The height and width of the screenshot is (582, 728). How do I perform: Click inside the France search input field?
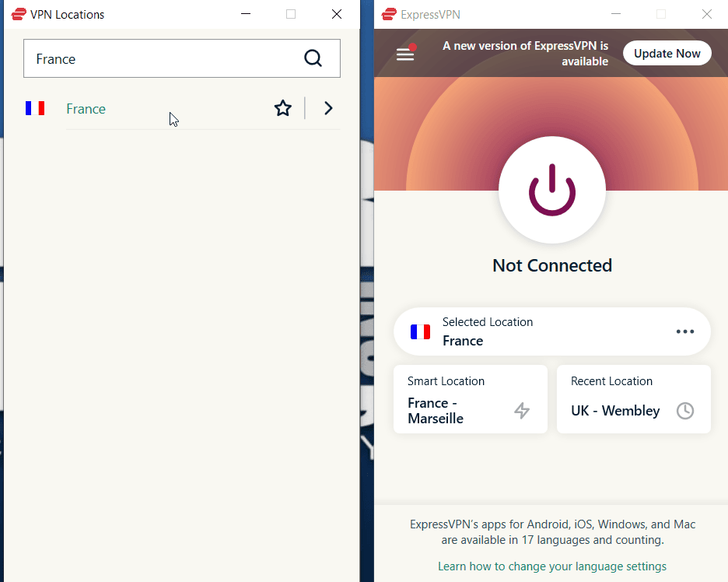[x=156, y=58]
